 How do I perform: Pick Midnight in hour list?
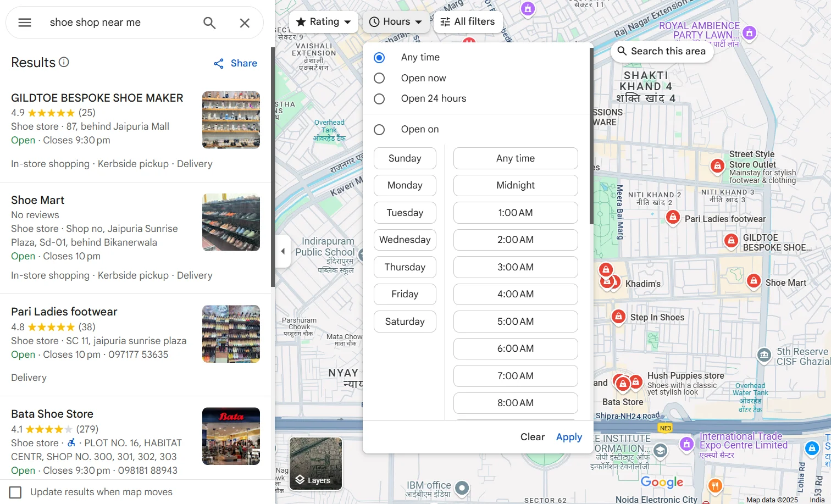[x=516, y=185]
